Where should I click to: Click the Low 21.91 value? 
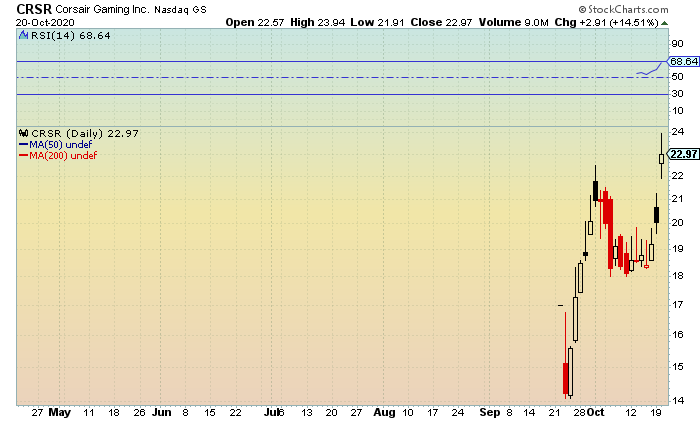coord(377,22)
